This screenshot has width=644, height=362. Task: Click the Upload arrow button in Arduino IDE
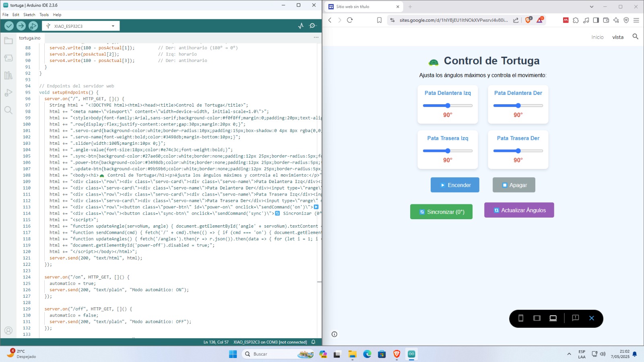(21, 26)
